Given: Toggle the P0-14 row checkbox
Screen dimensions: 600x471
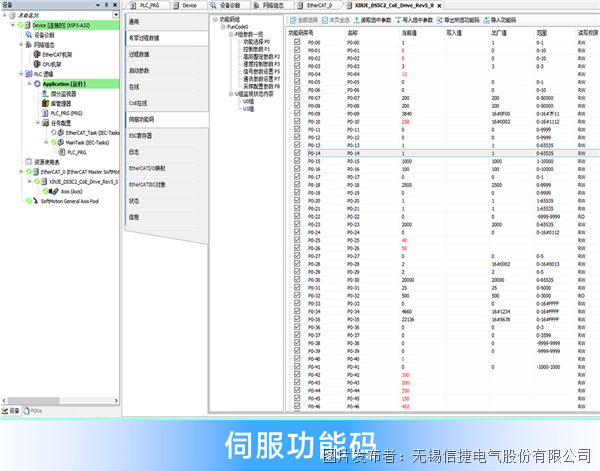Looking at the screenshot, I should [x=297, y=153].
